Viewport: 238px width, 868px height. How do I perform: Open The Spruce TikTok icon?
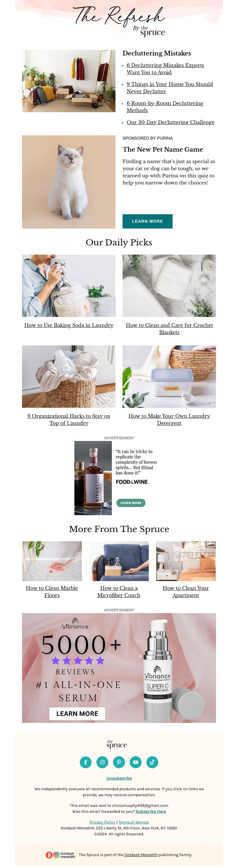152,762
